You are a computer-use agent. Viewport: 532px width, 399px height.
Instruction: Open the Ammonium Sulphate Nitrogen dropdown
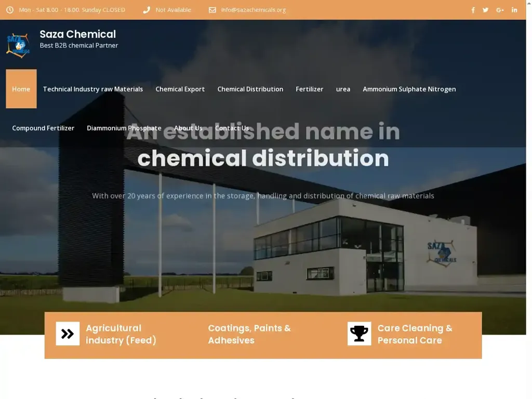409,89
